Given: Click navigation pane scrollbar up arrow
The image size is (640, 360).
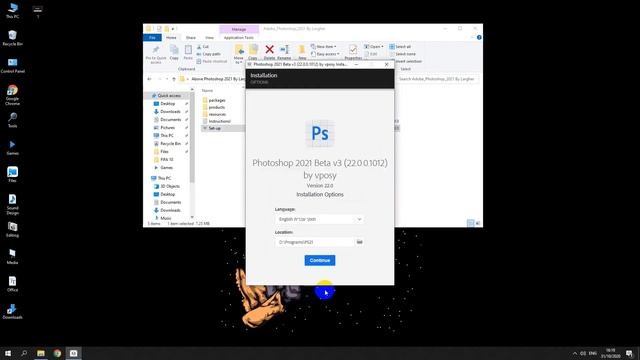Looking at the screenshot, I should point(192,89).
